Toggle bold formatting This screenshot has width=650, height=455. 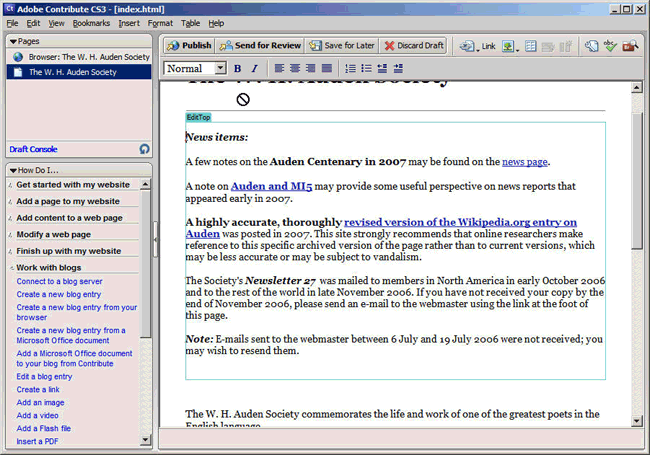[238, 68]
